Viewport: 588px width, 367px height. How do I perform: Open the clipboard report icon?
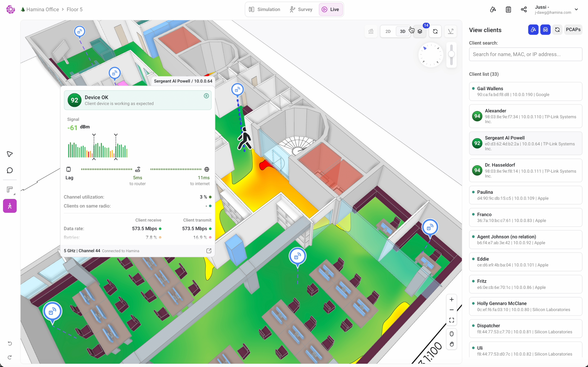[508, 9]
